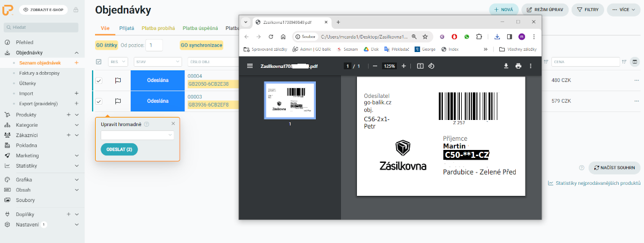Screen dimensions: 644x243
Task: Fit PDF page to width
Action: (420, 66)
